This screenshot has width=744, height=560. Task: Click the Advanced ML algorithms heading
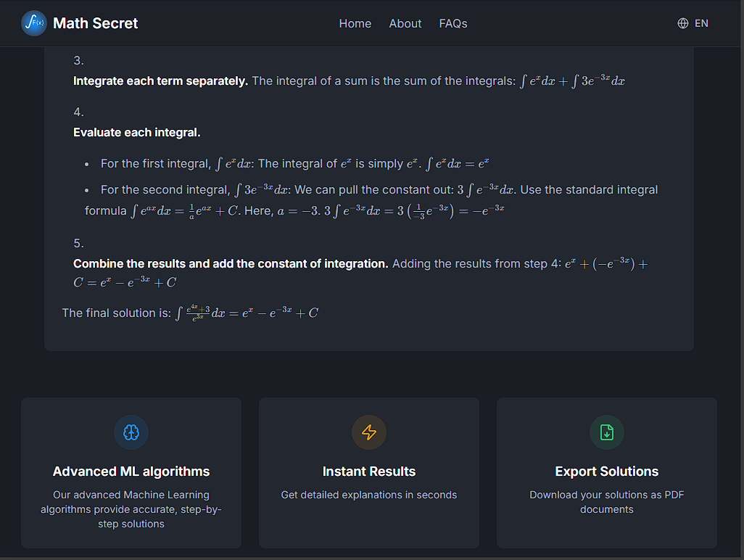(131, 472)
